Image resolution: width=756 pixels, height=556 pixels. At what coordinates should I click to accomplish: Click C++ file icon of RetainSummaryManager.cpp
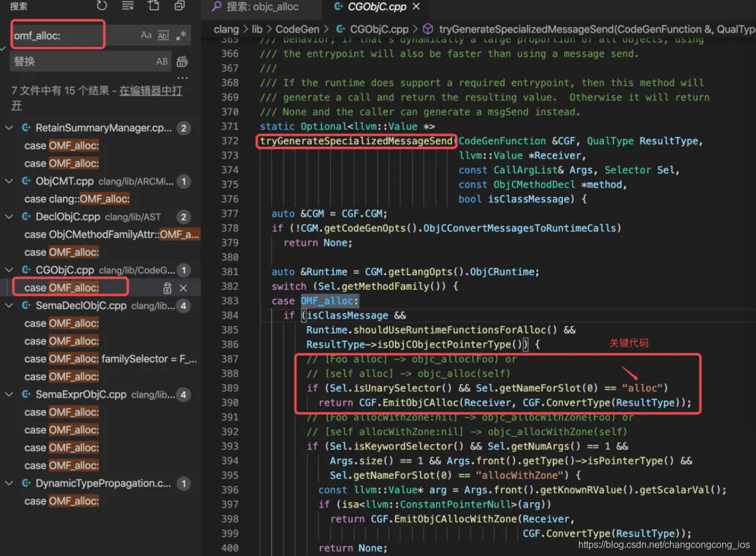click(x=26, y=128)
